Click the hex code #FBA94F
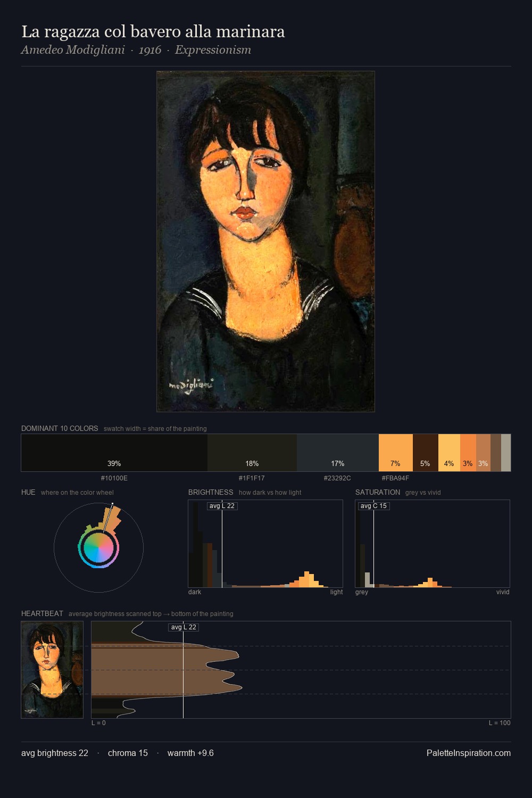 (395, 478)
